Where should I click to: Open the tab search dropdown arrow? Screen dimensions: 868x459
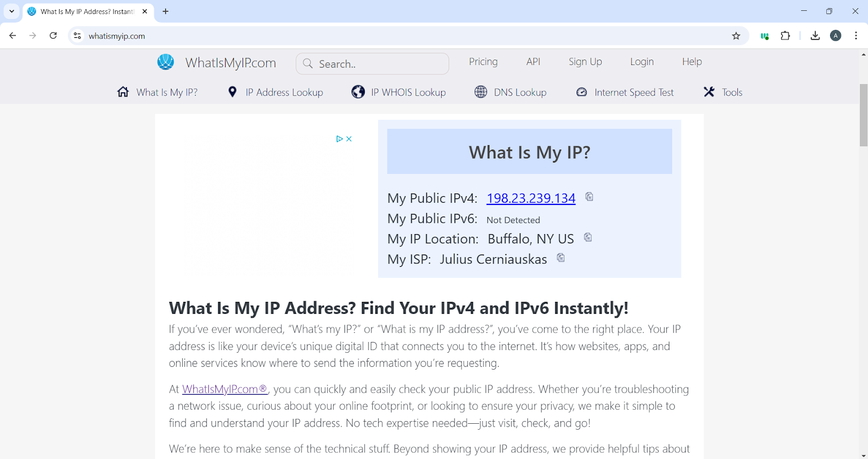pos(11,11)
